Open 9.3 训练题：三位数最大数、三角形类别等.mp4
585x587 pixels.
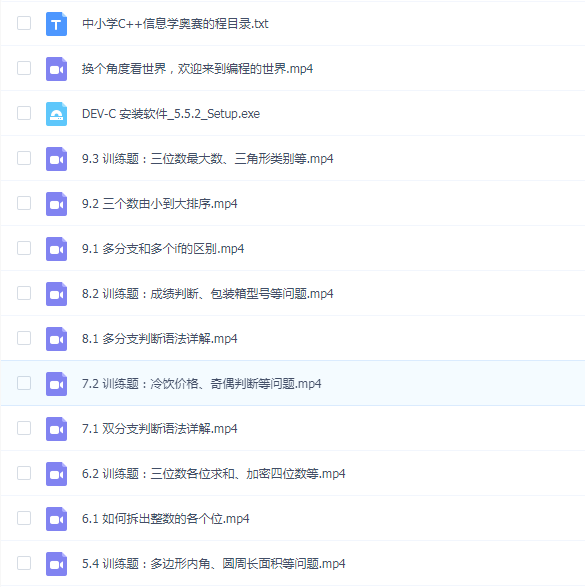point(207,159)
